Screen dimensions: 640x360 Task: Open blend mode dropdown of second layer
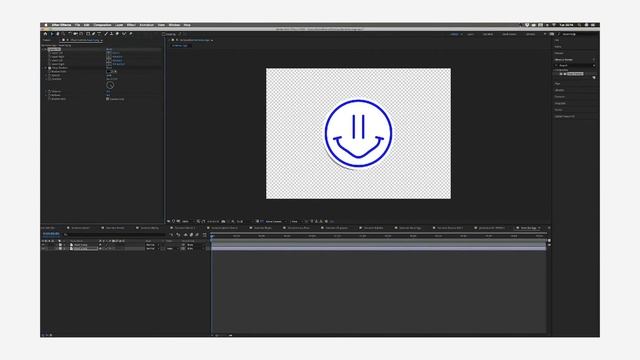pyautogui.click(x=153, y=249)
